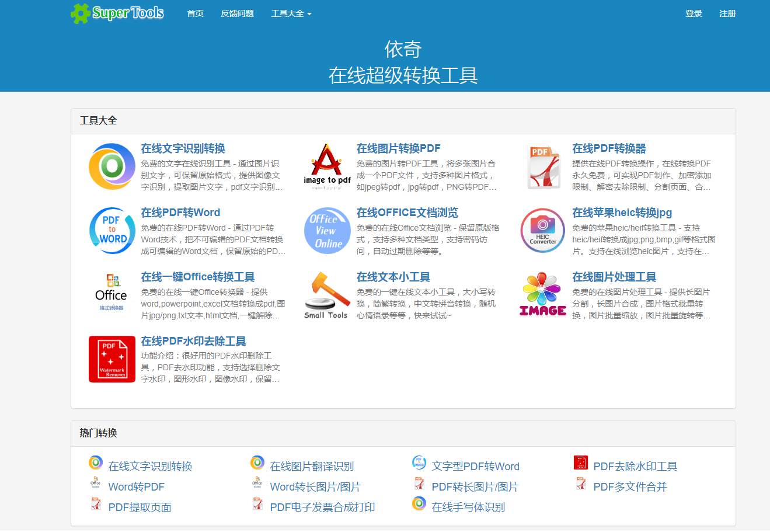Open the Small Tools hammer icon
Screen dimensions: 770x532
tap(327, 295)
